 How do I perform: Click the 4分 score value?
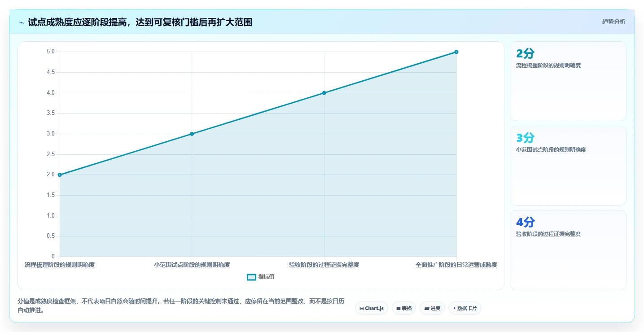tap(526, 222)
